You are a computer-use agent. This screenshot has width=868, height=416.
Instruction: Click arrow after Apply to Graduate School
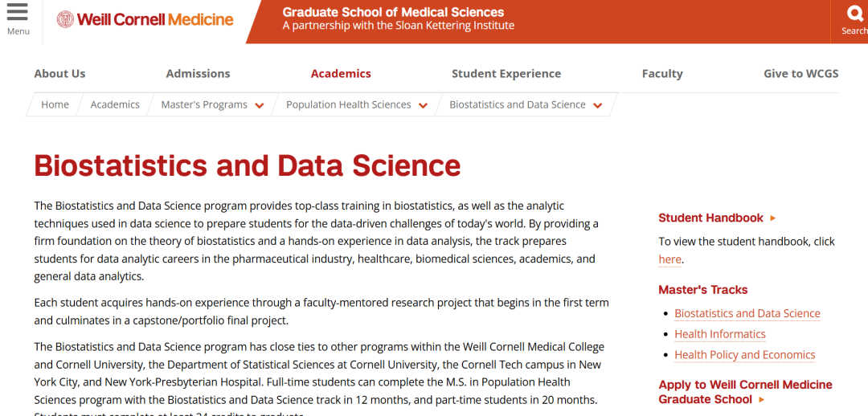click(762, 400)
